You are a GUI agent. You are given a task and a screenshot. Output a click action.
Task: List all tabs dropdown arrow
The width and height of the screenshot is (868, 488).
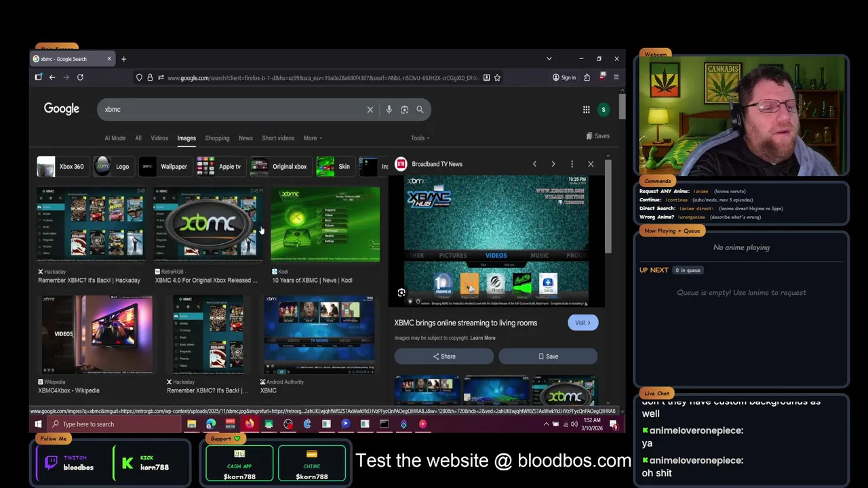click(549, 59)
